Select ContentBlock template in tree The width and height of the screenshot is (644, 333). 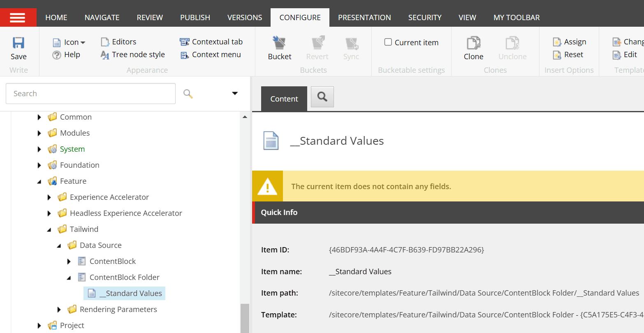pyautogui.click(x=112, y=261)
